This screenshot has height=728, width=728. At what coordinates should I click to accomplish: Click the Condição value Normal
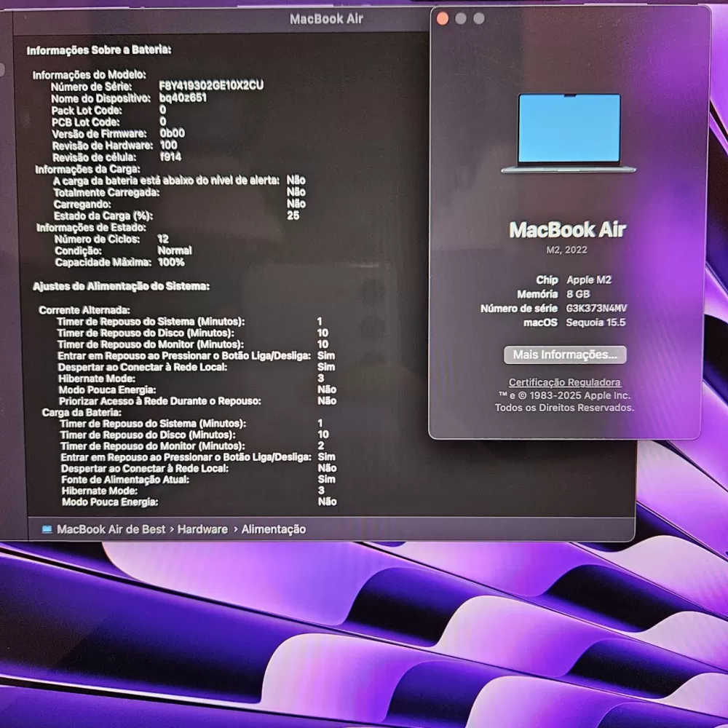[175, 250]
